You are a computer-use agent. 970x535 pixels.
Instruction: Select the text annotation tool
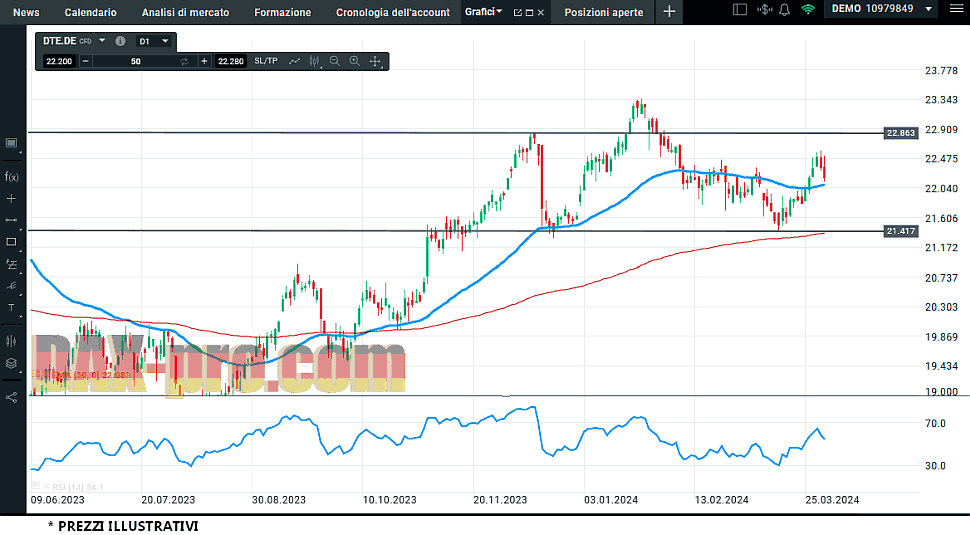coord(11,307)
